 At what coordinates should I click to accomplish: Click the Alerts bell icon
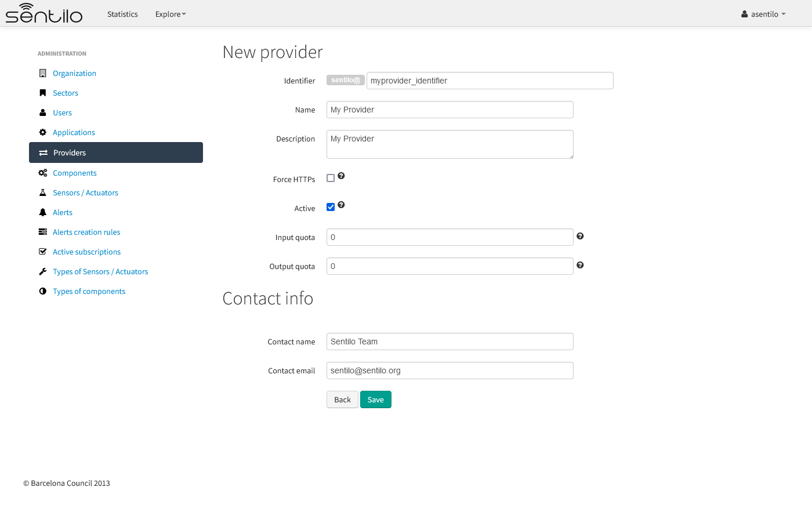(x=42, y=212)
